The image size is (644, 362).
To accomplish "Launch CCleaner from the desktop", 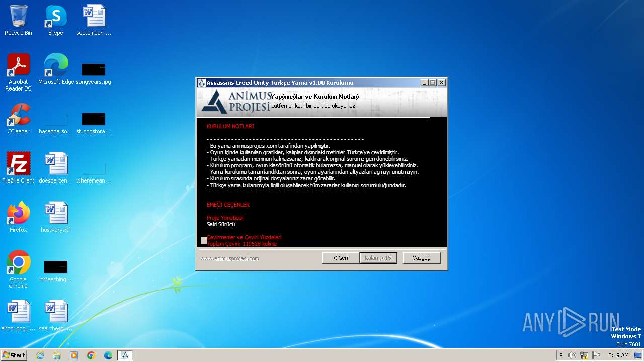I will point(18,119).
